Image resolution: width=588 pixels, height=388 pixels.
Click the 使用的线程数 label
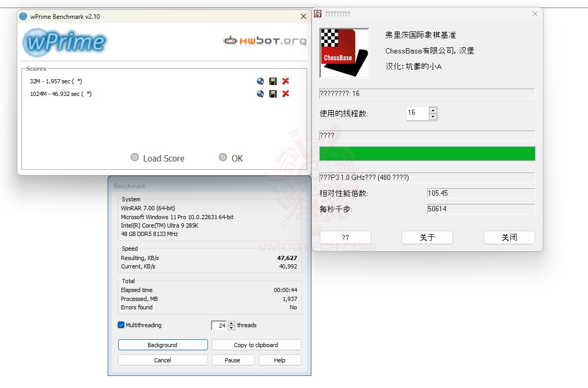coord(343,114)
